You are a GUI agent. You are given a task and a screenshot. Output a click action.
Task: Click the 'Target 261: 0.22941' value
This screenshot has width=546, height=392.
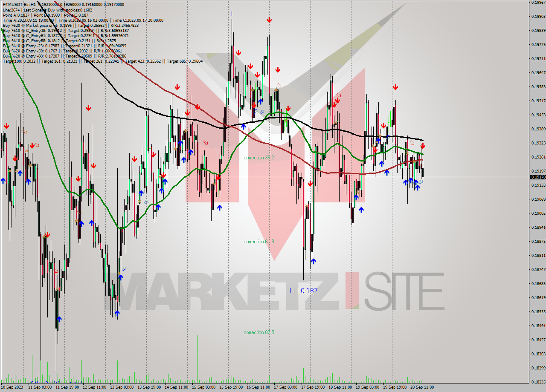(x=102, y=61)
